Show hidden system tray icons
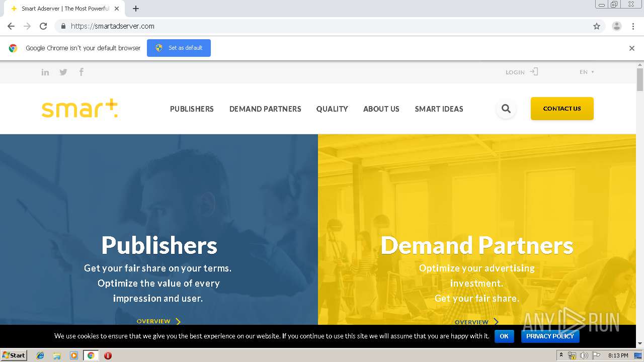644x362 pixels. [561, 355]
